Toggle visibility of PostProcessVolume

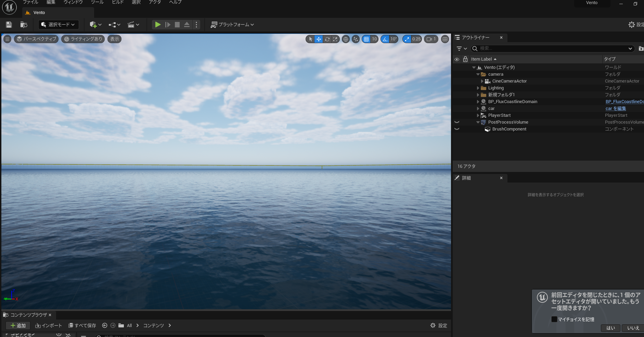point(457,122)
